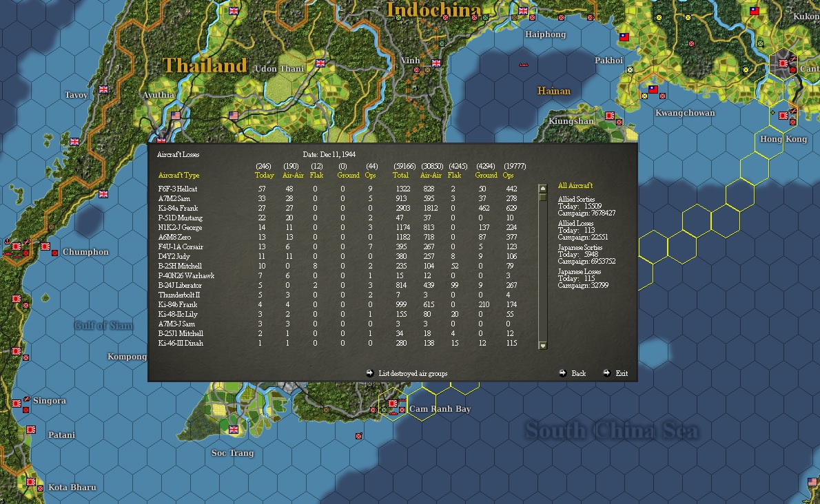Screen dimensions: 820x504
Task: Select the US flag base below Ayuthia
Action: pyautogui.click(x=176, y=116)
